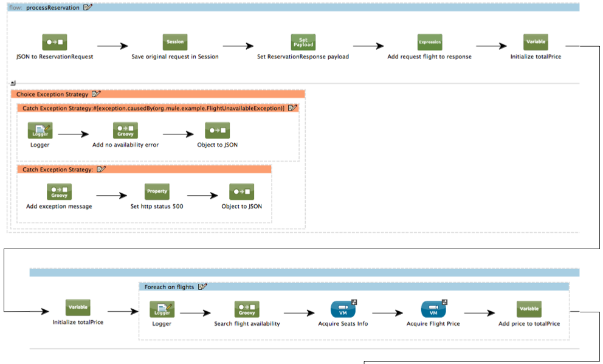Select the "Acquire Flight Price" VM endpoint

tap(433, 311)
